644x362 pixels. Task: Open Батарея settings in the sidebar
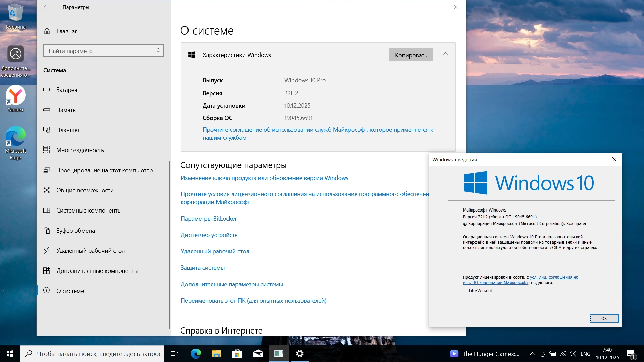coord(67,90)
